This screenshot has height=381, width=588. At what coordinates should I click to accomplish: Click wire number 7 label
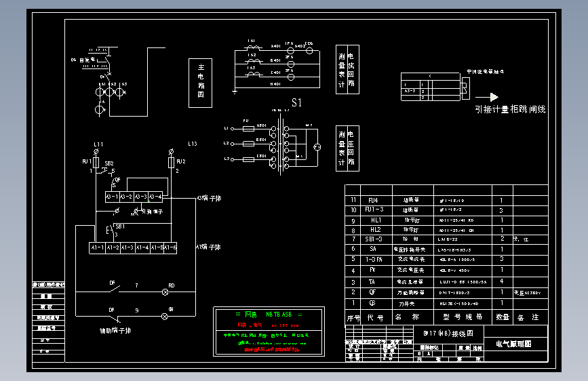pos(136,286)
